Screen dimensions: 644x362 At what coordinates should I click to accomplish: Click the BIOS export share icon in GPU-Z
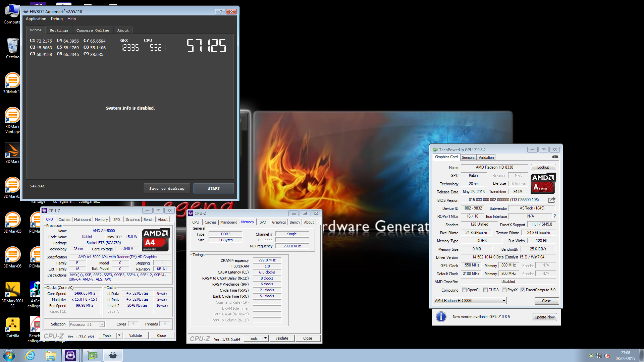(x=552, y=200)
